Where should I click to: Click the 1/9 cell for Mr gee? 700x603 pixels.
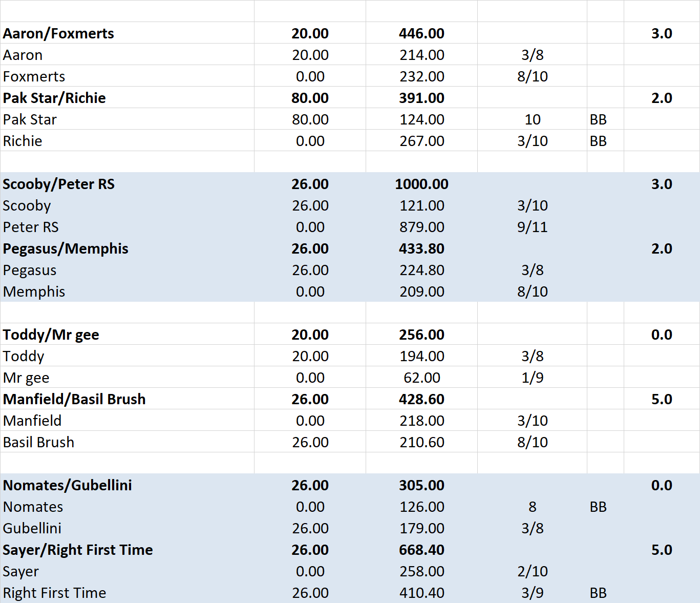[532, 378]
